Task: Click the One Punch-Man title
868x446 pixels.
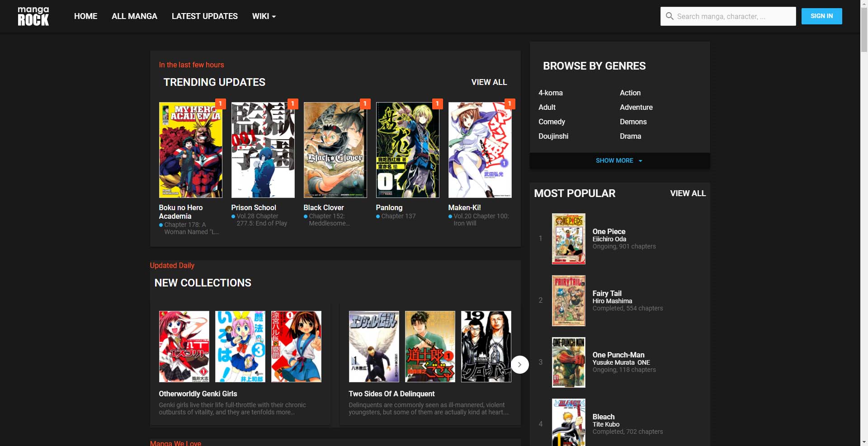Action: (618, 355)
